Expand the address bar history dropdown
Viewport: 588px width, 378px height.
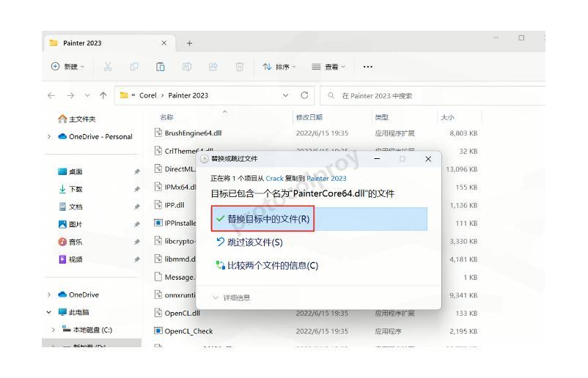(285, 95)
